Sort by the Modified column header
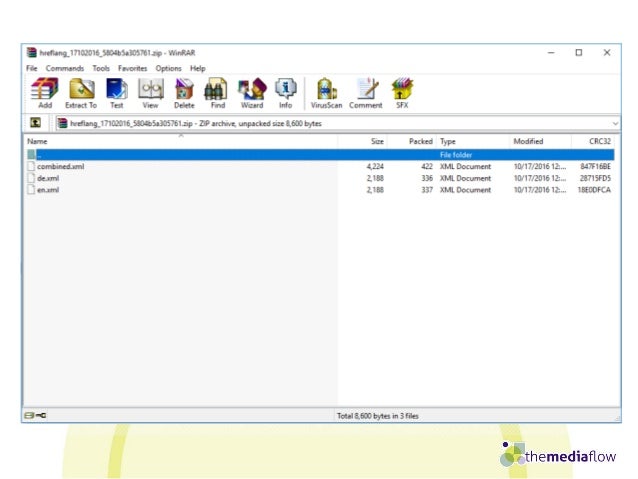The image size is (638, 479). pyautogui.click(x=540, y=141)
